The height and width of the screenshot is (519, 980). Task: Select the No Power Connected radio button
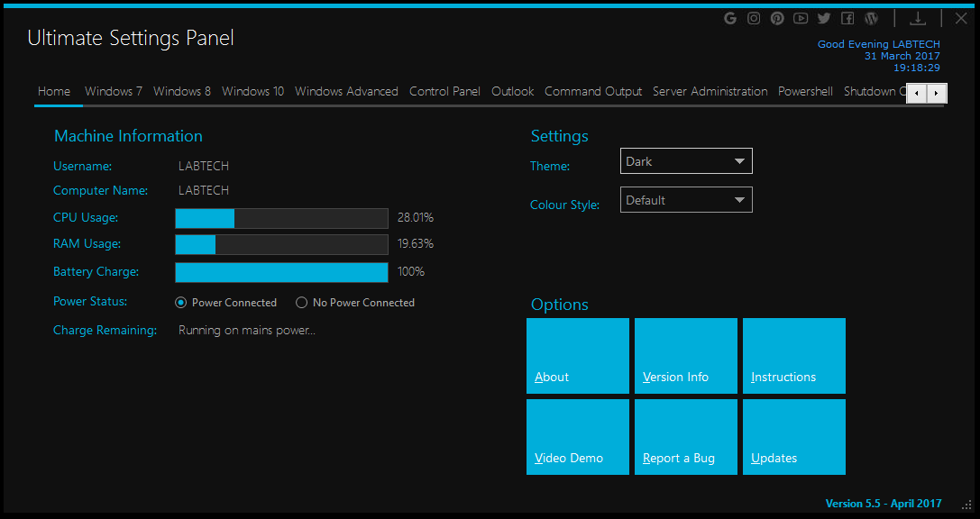coord(302,303)
